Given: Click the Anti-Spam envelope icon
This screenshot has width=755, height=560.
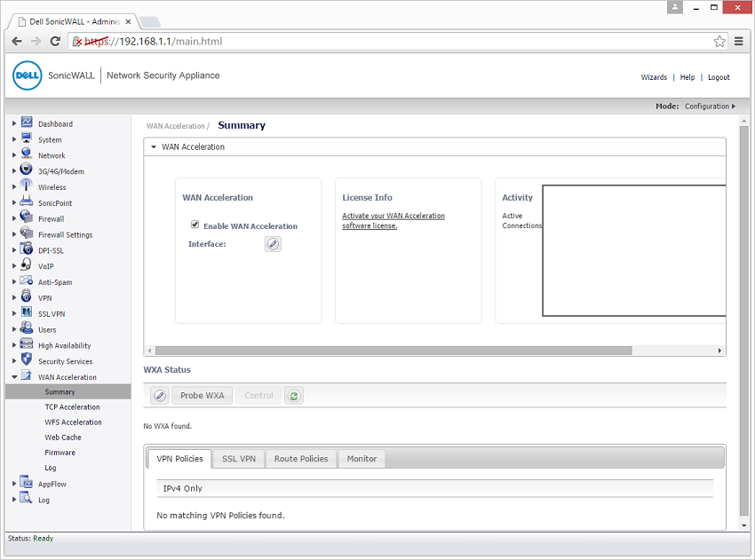Looking at the screenshot, I should [x=27, y=281].
